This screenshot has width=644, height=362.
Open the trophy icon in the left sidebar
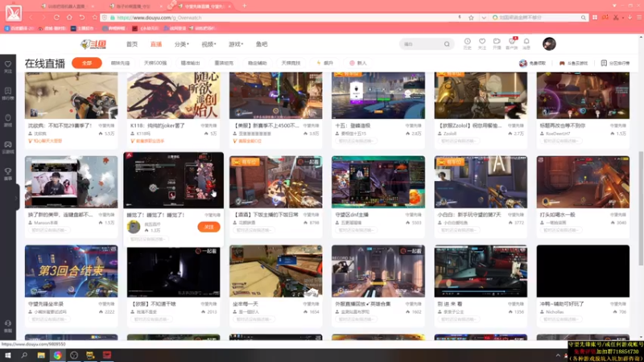pyautogui.click(x=8, y=174)
